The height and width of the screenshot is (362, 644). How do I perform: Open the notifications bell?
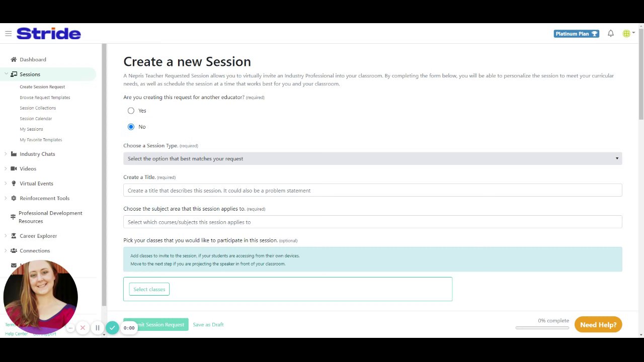610,34
